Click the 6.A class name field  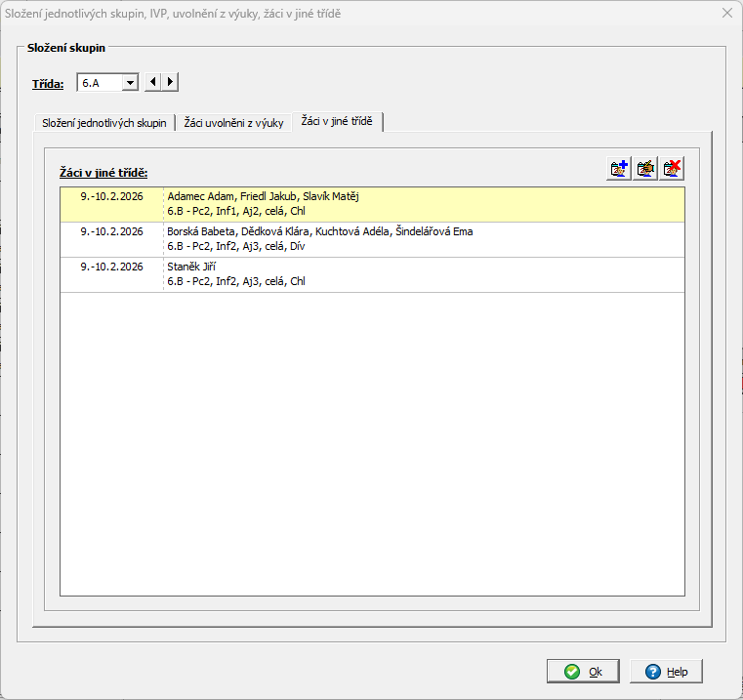[x=100, y=83]
